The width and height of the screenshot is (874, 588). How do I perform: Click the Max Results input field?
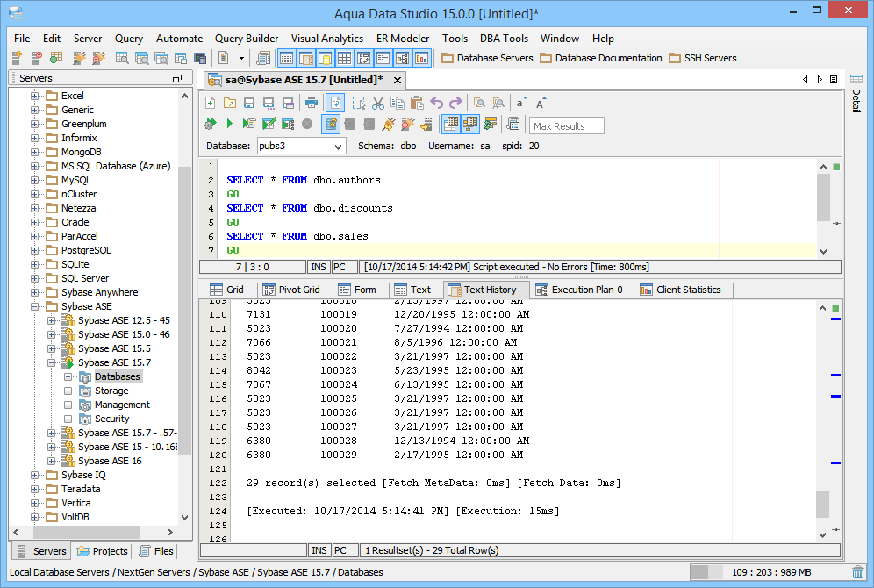coord(567,125)
